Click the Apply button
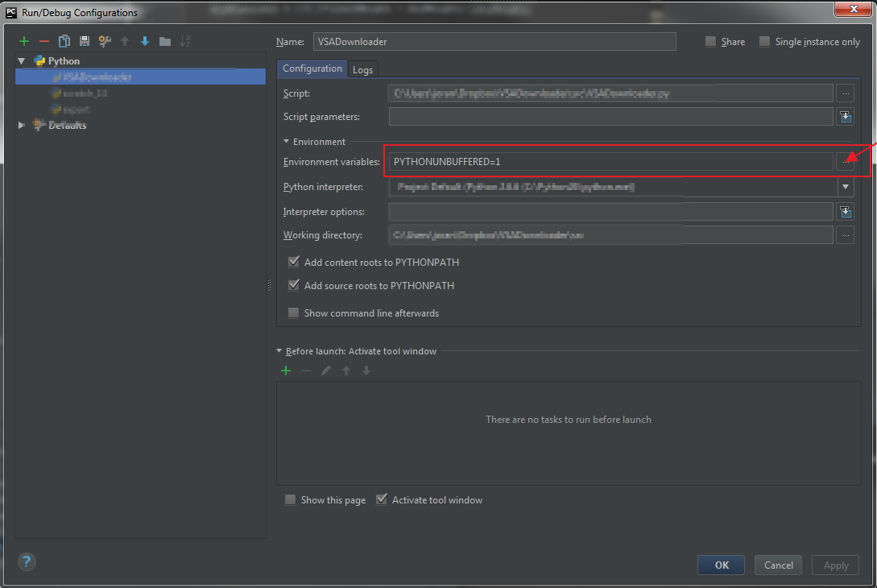Viewport: 877px width, 588px height. (x=835, y=565)
